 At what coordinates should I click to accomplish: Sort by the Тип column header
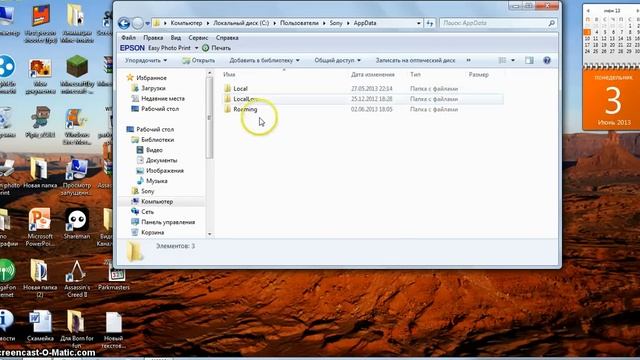415,75
